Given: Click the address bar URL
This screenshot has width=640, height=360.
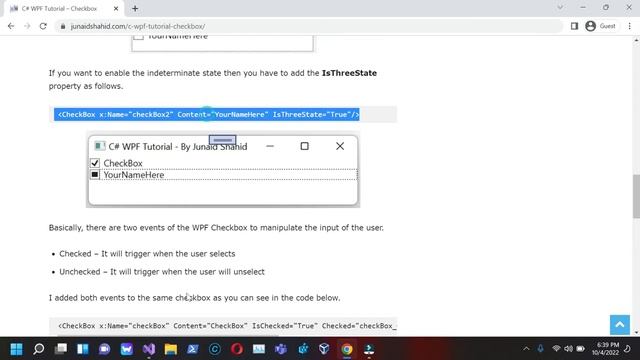Looking at the screenshot, I should click(x=138, y=26).
